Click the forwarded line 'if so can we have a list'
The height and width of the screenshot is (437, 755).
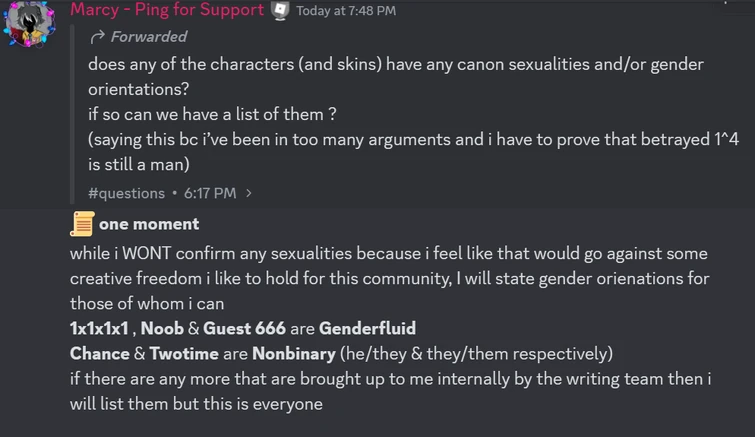click(x=212, y=114)
